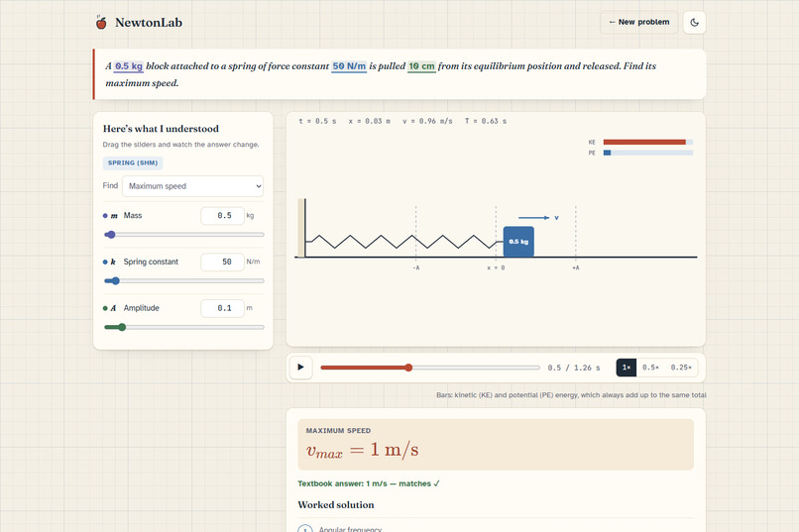799x532 pixels.
Task: Click the highlighted 50 N/m value
Action: tap(349, 66)
